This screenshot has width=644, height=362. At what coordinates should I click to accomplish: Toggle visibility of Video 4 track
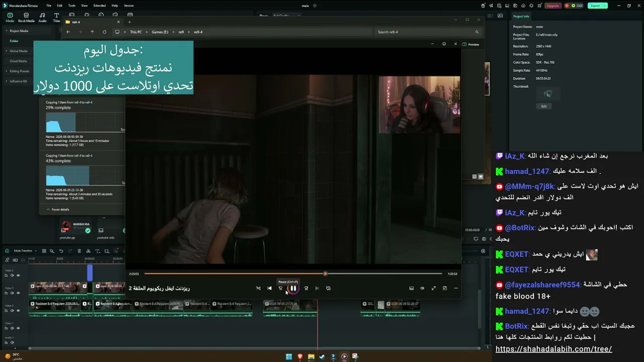coord(18,276)
